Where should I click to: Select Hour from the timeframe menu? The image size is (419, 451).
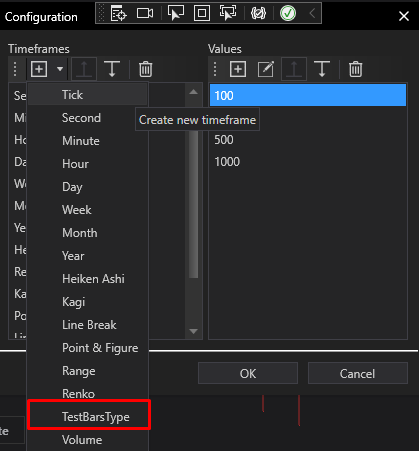coord(87,164)
